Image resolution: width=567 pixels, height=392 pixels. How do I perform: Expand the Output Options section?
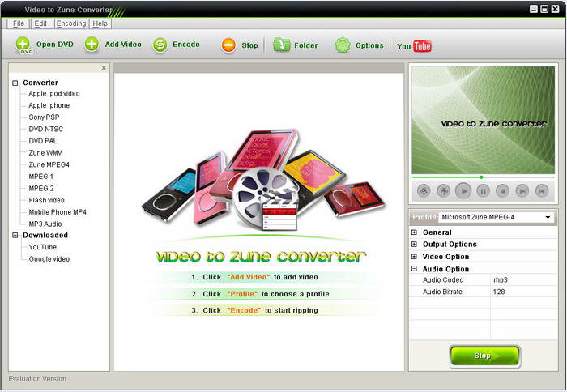(x=415, y=245)
